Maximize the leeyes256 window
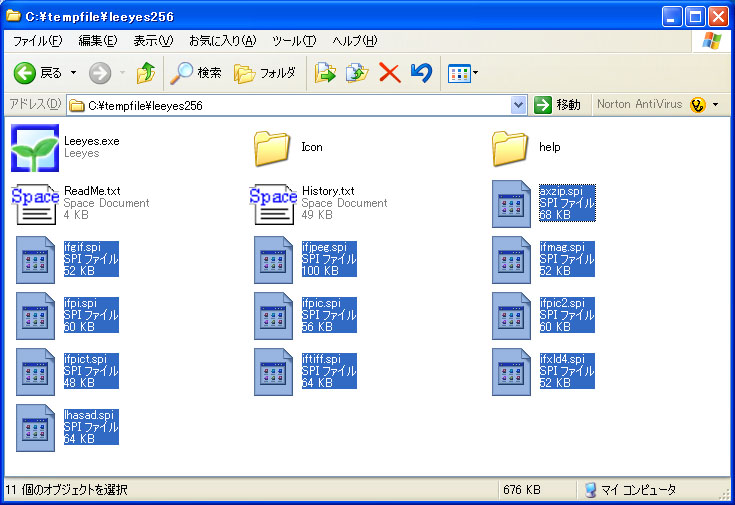 coord(695,17)
